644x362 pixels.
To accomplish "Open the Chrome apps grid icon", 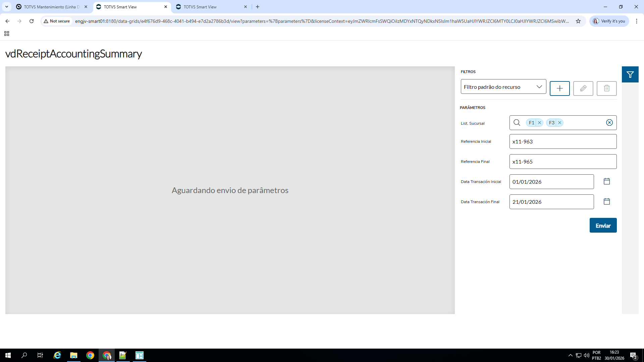I will (7, 34).
